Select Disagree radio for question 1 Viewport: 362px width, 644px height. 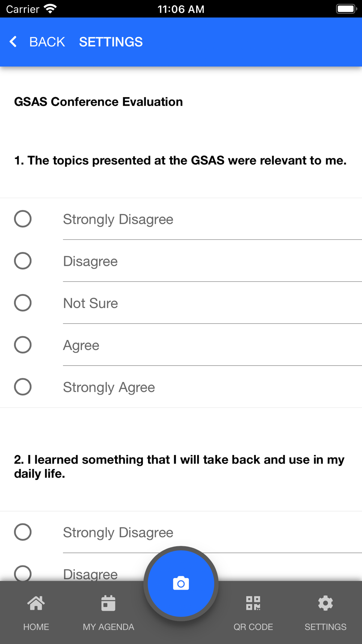23,261
